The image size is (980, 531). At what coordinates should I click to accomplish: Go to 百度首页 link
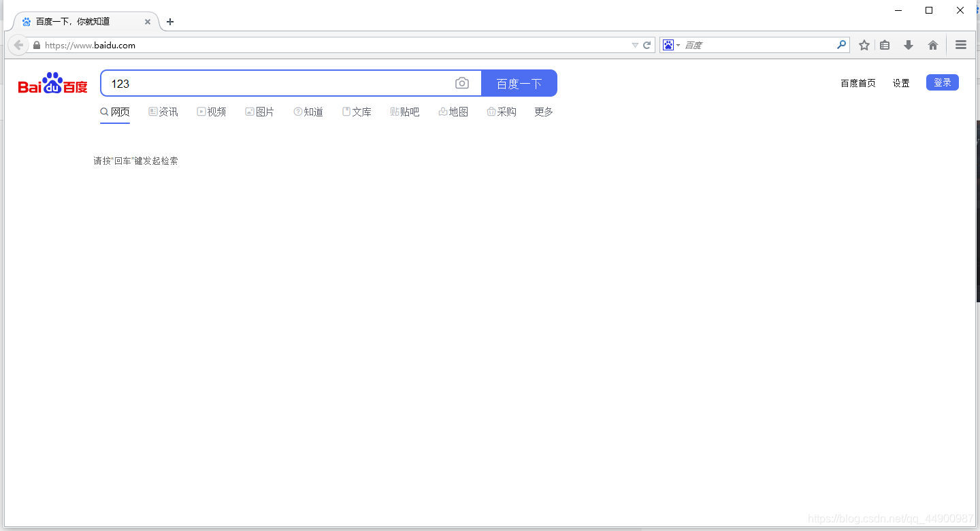coord(858,83)
